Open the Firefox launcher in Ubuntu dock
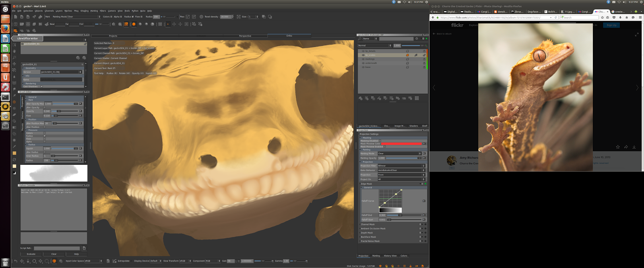The width and height of the screenshot is (644, 268). (5, 29)
